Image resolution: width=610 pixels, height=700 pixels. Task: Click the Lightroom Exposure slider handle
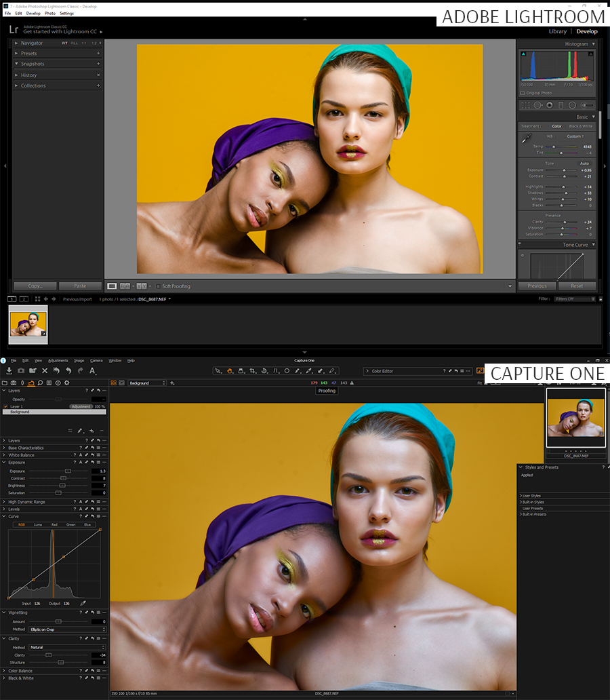564,170
